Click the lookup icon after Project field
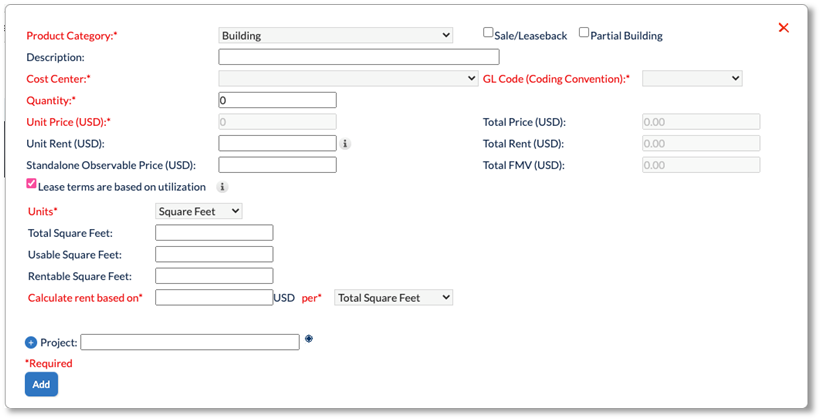Screen dimensions: 821x420 coord(309,339)
